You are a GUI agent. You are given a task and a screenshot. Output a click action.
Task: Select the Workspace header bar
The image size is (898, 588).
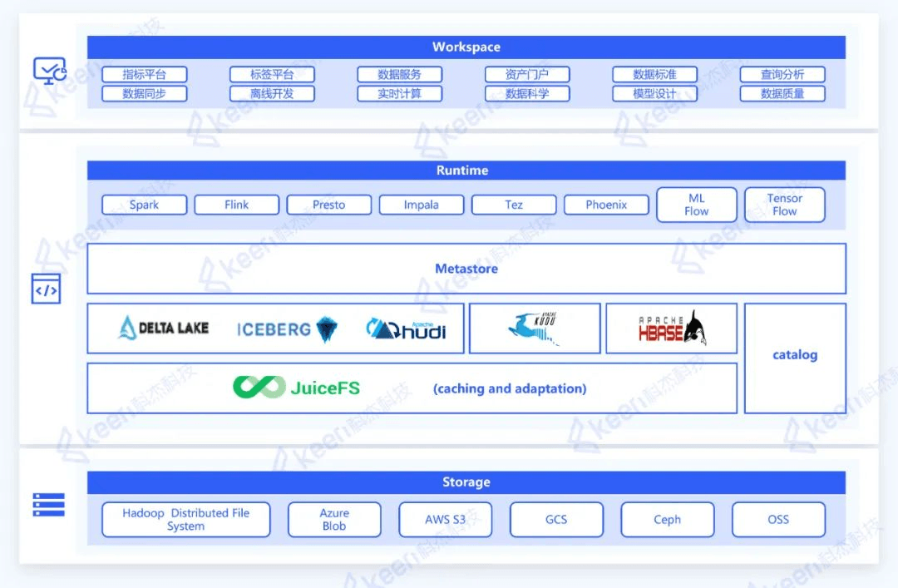466,47
